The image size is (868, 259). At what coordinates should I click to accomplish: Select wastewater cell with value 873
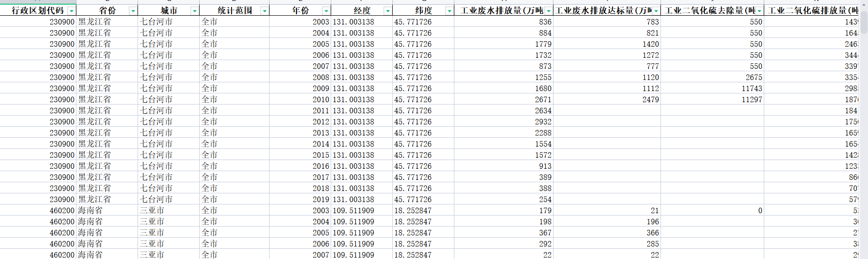tap(503, 66)
